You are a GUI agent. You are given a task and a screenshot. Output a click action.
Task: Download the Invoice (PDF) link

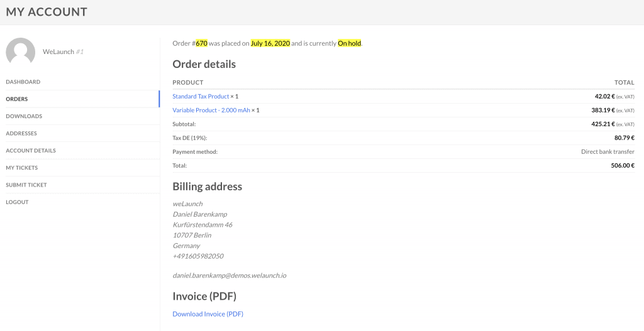(208, 314)
